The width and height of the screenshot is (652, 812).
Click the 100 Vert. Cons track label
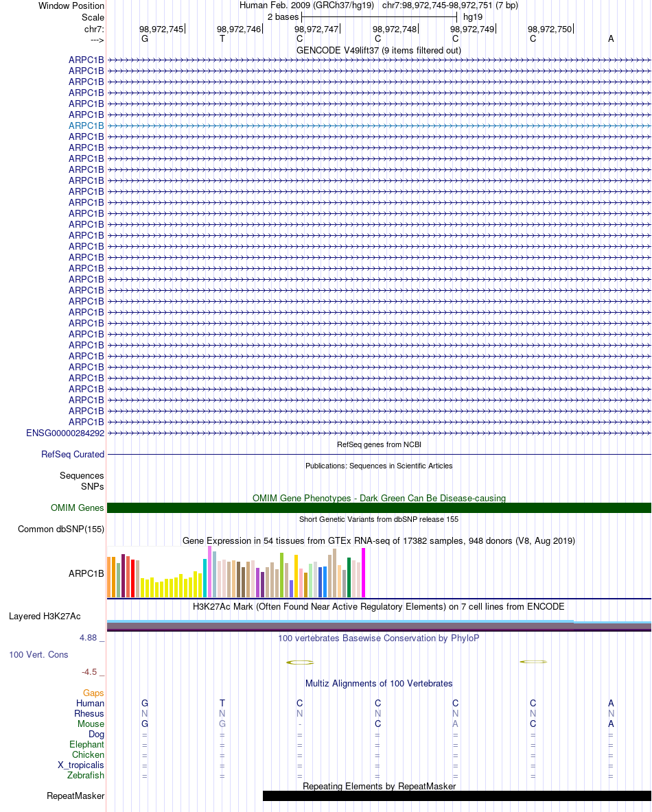[x=38, y=654]
